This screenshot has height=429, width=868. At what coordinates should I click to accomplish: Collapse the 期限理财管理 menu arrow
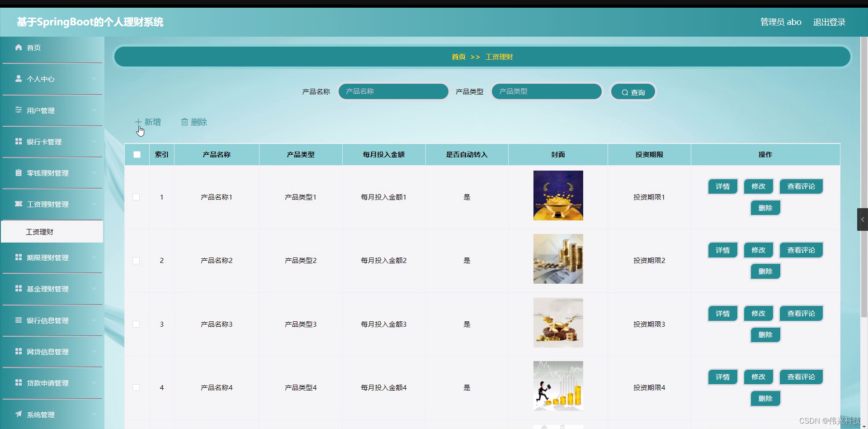(94, 258)
